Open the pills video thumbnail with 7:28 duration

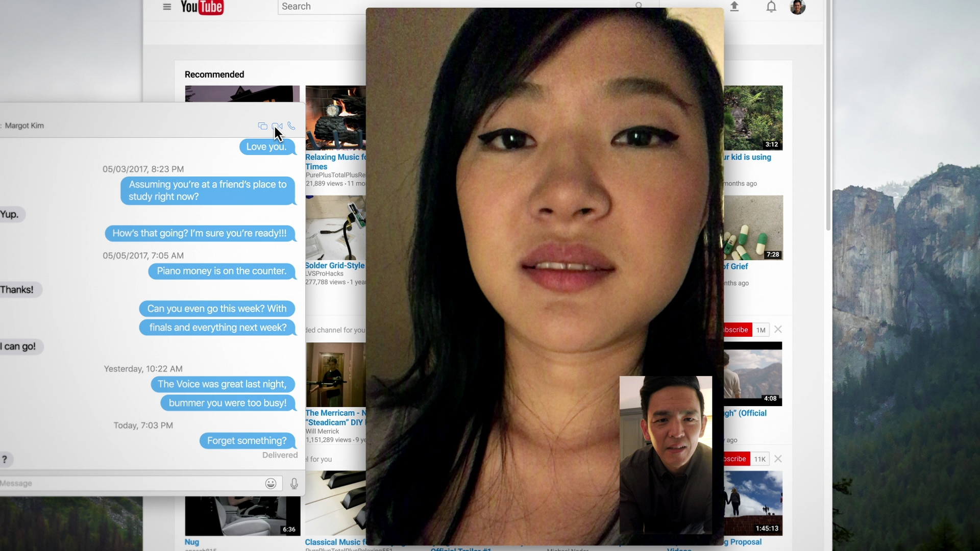pos(753,228)
